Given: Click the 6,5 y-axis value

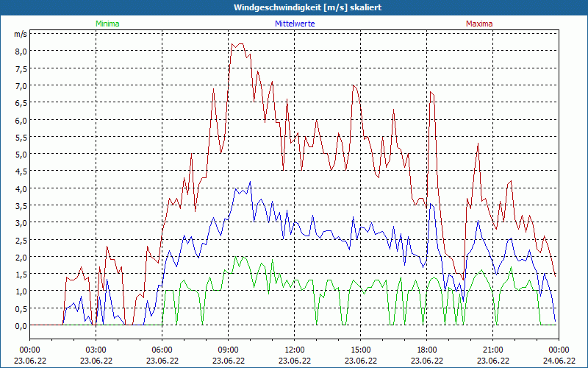Looking at the screenshot, I should click(x=21, y=103).
